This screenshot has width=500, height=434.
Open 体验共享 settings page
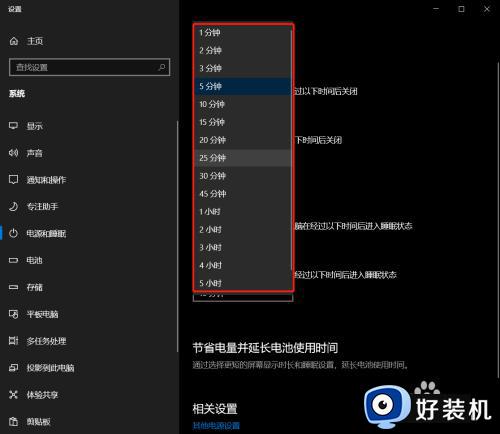click(42, 395)
